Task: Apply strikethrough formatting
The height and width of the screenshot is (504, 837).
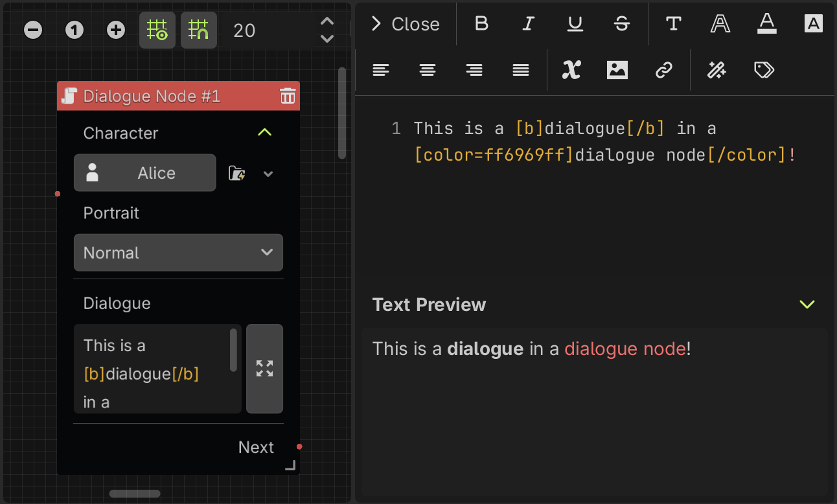Action: (621, 24)
